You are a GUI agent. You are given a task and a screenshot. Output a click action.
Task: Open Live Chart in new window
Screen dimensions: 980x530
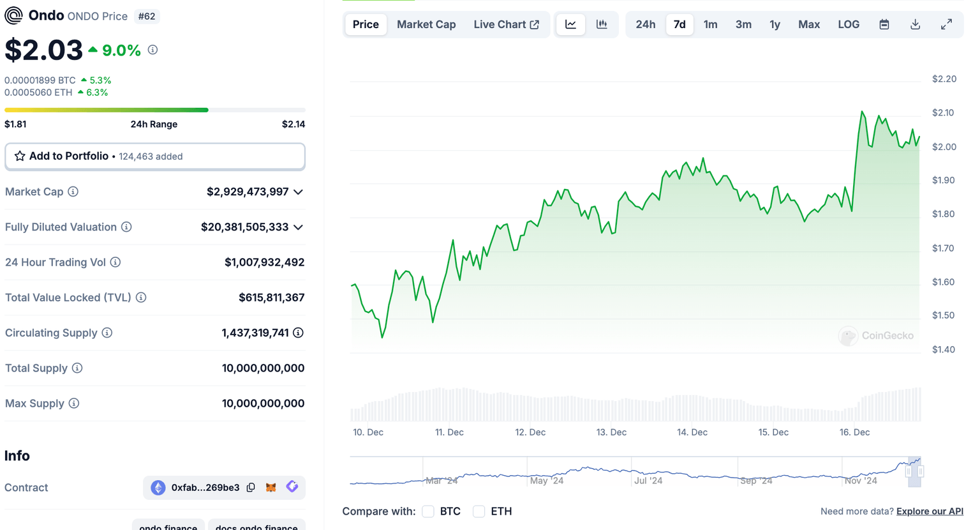pos(506,24)
